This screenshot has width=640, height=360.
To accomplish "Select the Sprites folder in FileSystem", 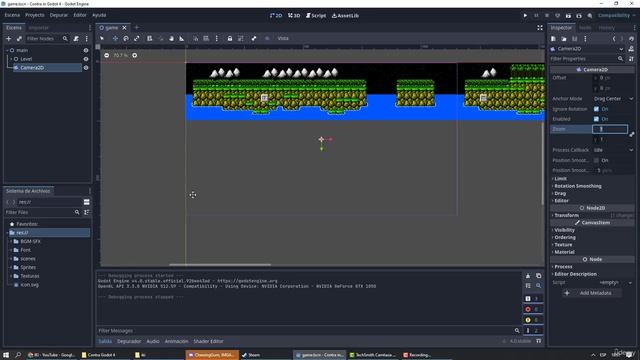I will pyautogui.click(x=28, y=267).
